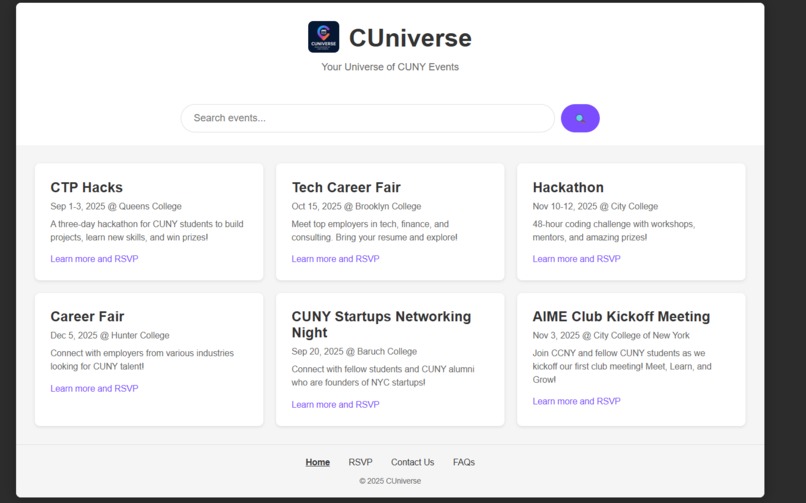
Task: Click the '48-hour coding challenge' description
Action: point(614,231)
